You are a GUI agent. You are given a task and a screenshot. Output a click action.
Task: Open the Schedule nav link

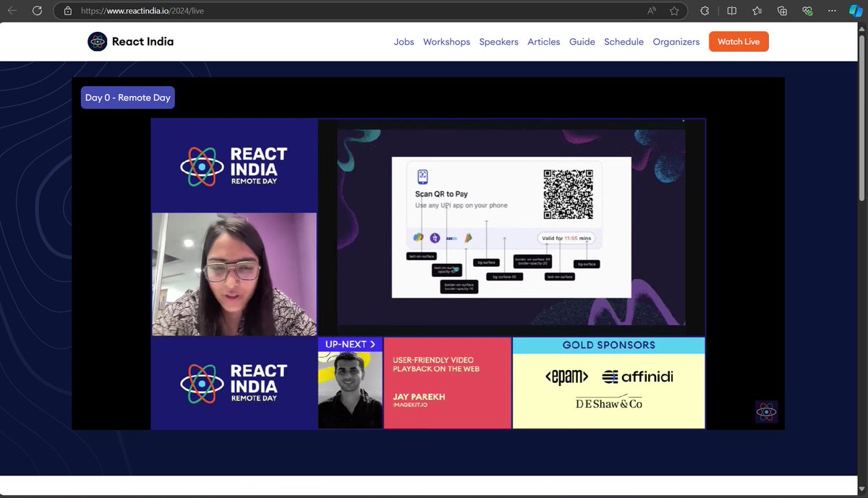pyautogui.click(x=624, y=42)
